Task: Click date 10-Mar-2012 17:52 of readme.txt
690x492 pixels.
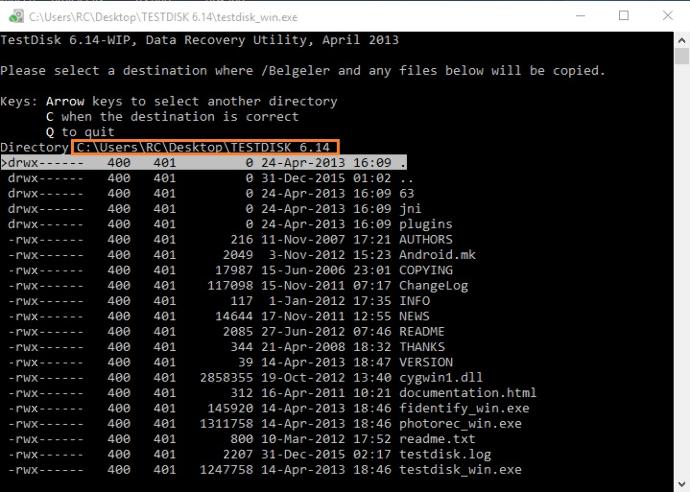Action: click(326, 439)
